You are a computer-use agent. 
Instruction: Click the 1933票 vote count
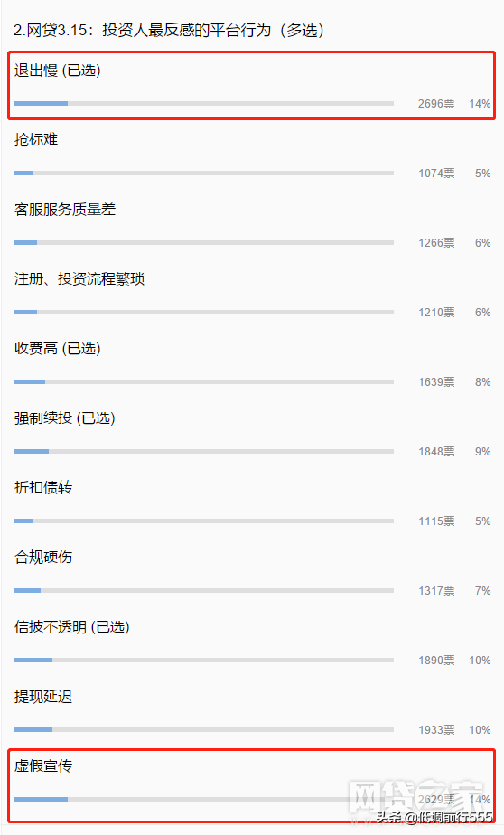pyautogui.click(x=436, y=730)
